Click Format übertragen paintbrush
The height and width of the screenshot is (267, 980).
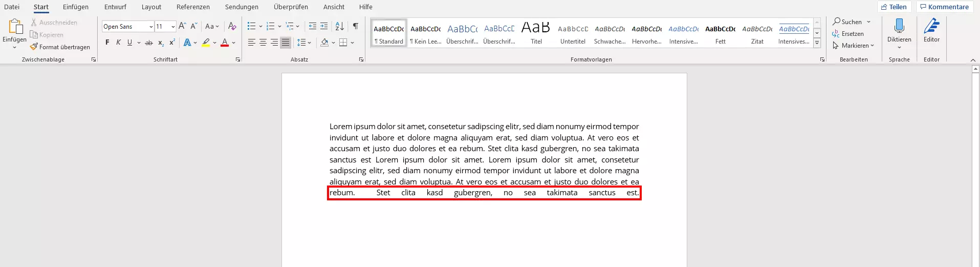(x=60, y=47)
